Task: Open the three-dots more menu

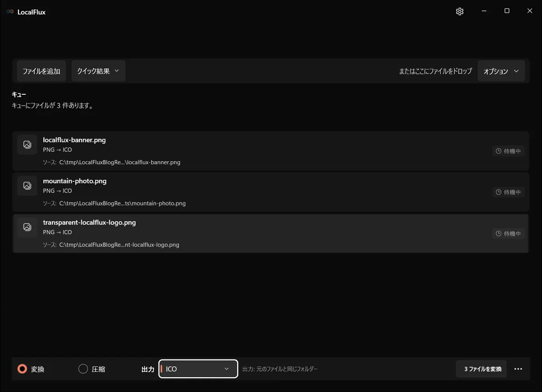Action: point(518,369)
